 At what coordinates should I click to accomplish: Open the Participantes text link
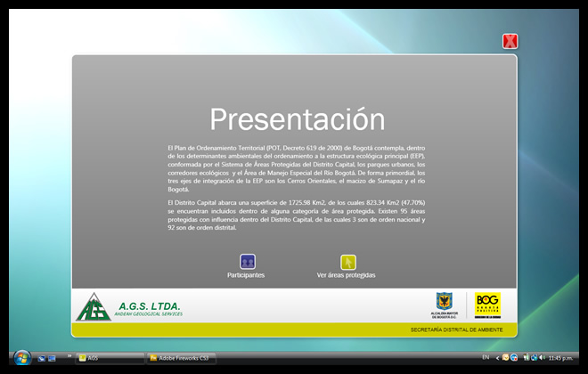tap(246, 275)
